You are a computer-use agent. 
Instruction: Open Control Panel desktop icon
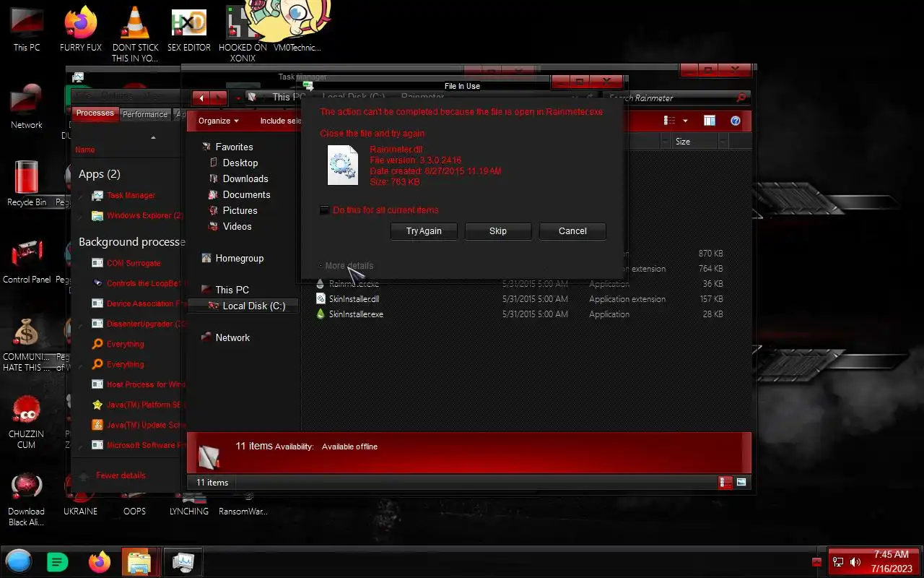point(27,261)
